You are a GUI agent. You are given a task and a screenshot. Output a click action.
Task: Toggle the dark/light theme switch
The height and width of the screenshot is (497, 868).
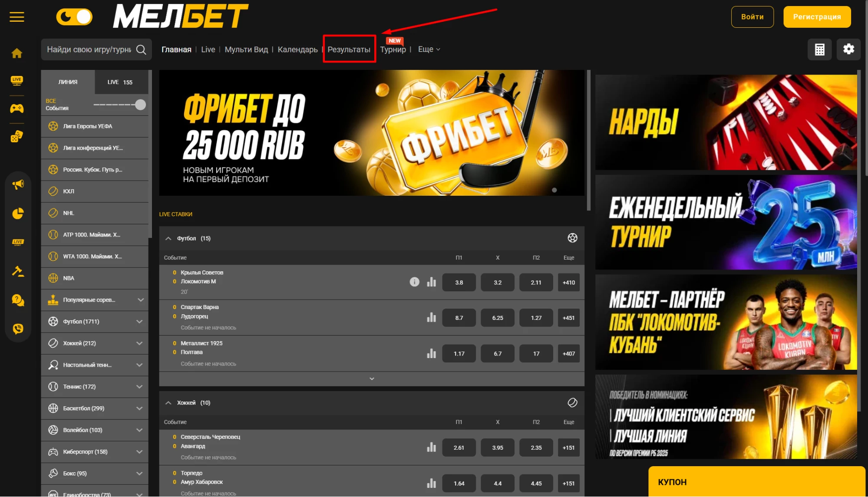point(74,17)
